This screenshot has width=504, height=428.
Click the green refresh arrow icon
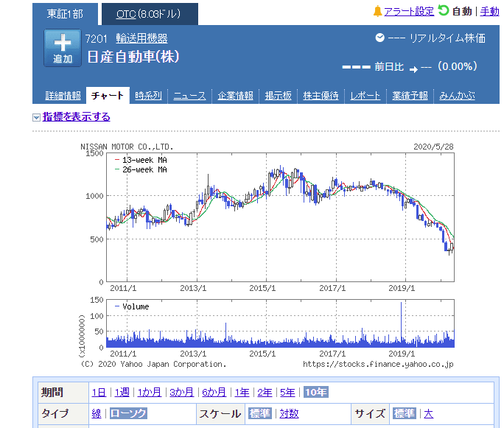tap(444, 10)
